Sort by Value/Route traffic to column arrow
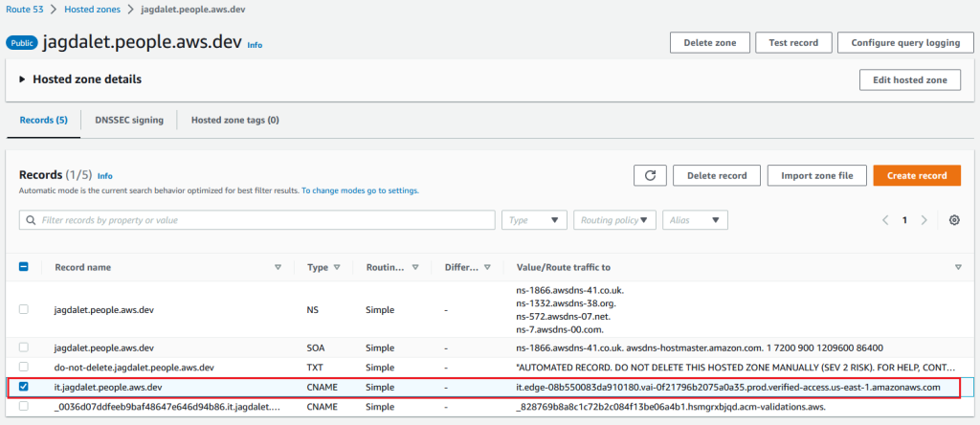980x425 pixels. pyautogui.click(x=958, y=267)
